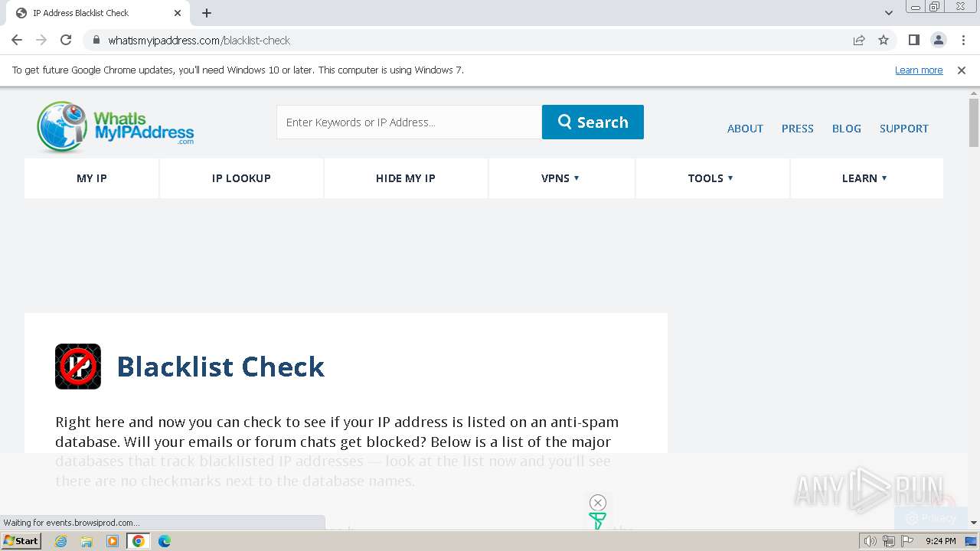View site info via padlock icon
980x551 pixels.
point(96,41)
